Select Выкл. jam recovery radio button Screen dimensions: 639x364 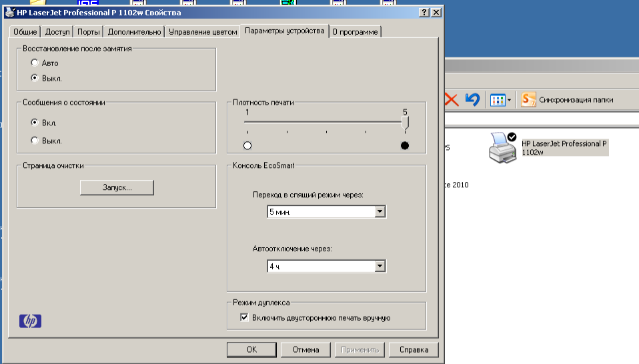pos(35,78)
